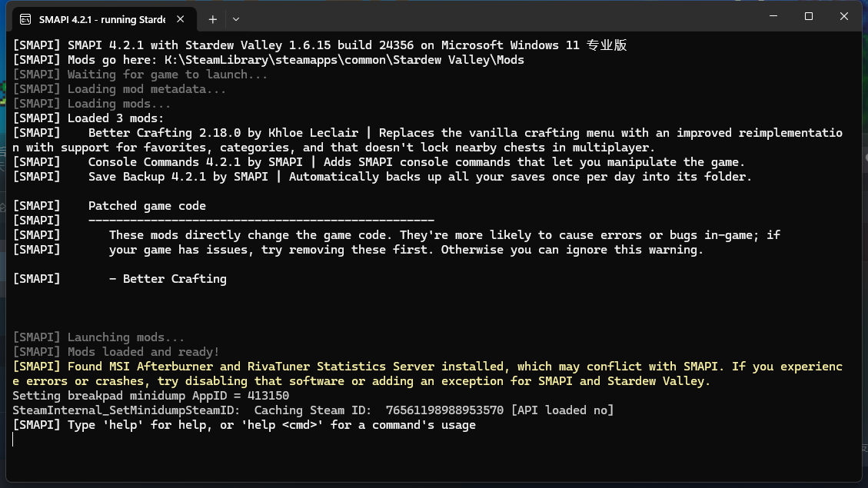Minimize the terminal window
Image resolution: width=868 pixels, height=488 pixels.
click(x=773, y=16)
